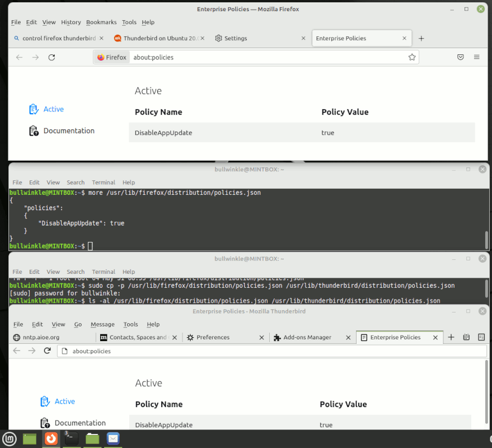This screenshot has width=492, height=448.
Task: Reload the Thunderbird about:policies page
Action: point(47,351)
